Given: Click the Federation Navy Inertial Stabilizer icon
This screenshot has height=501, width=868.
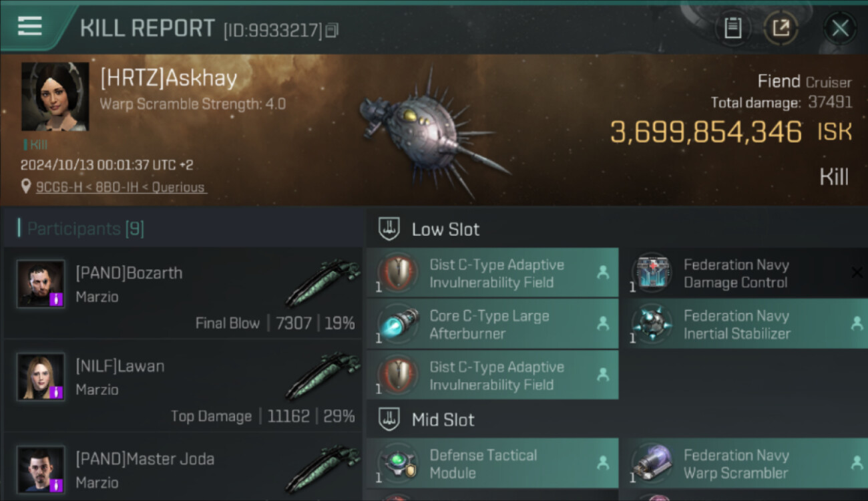Looking at the screenshot, I should (652, 324).
